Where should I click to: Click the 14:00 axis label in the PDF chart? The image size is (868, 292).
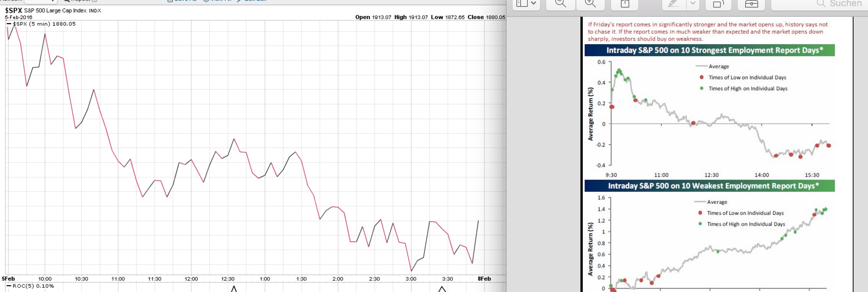pos(762,175)
